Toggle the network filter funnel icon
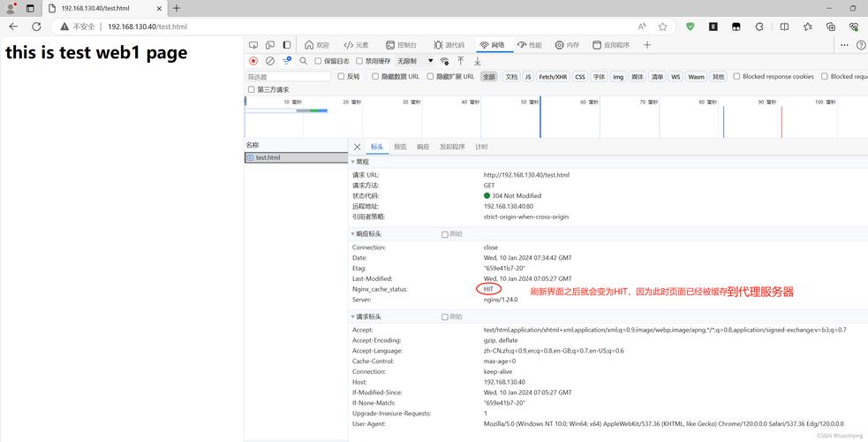868x442 pixels. [287, 61]
